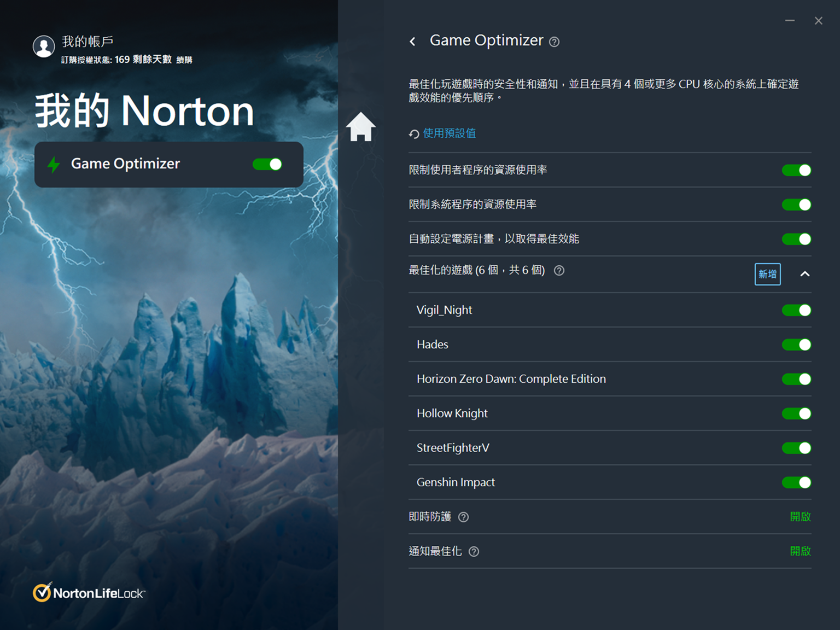Open 即時防護 setting marked 開啟
This screenshot has height=630, width=840.
coord(800,517)
